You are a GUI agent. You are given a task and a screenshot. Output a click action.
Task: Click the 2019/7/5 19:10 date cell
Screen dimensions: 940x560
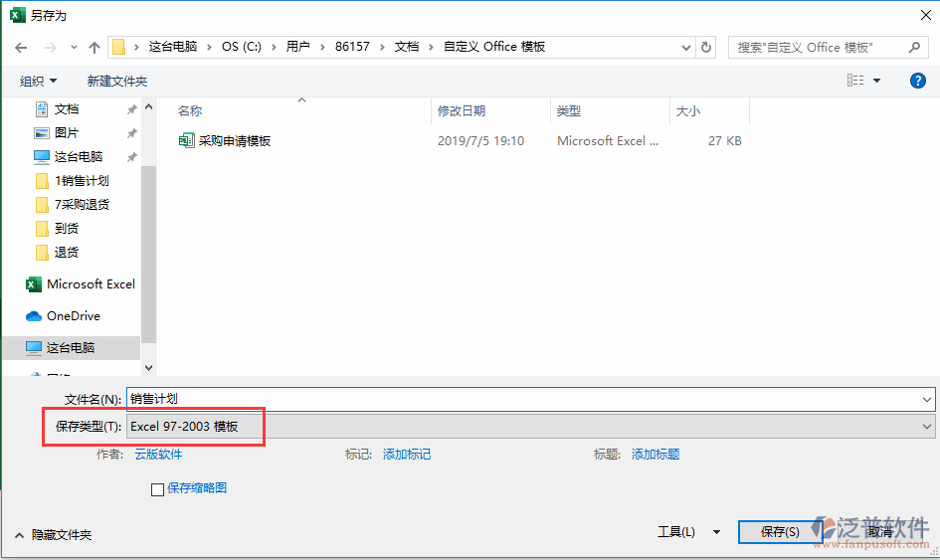(x=480, y=141)
